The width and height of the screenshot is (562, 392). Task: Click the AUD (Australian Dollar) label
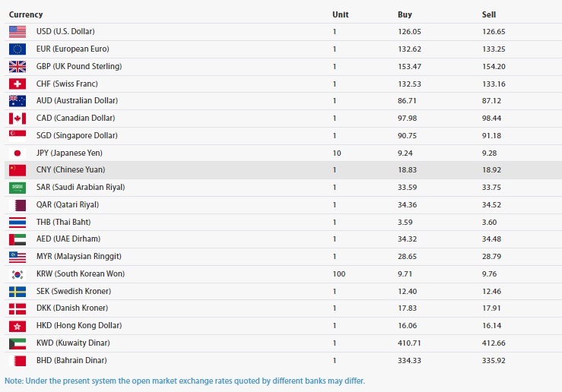(77, 100)
